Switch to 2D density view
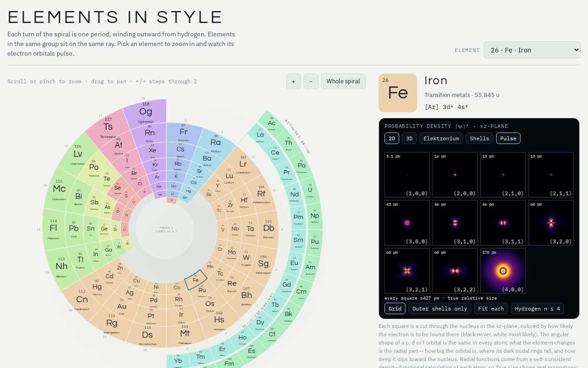Image resolution: width=588 pixels, height=368 pixels. (x=392, y=138)
